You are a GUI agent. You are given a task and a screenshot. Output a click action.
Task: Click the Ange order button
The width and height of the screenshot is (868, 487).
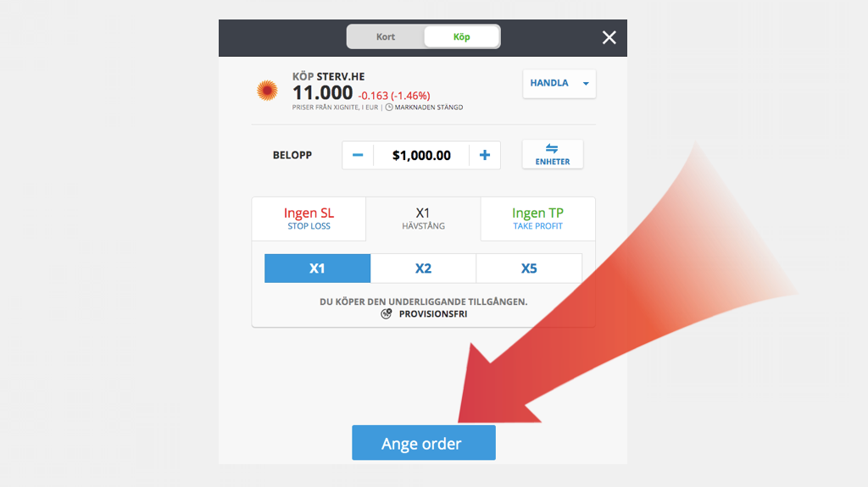[424, 443]
